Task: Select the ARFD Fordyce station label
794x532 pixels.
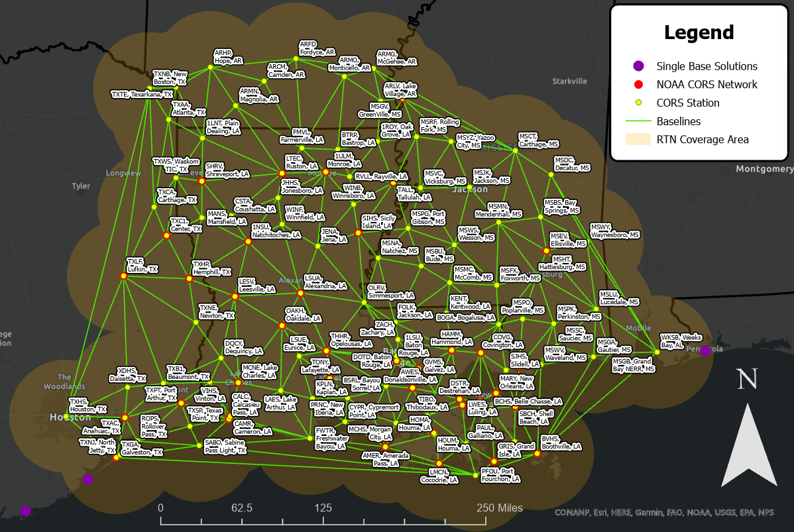Action: [x=317, y=48]
